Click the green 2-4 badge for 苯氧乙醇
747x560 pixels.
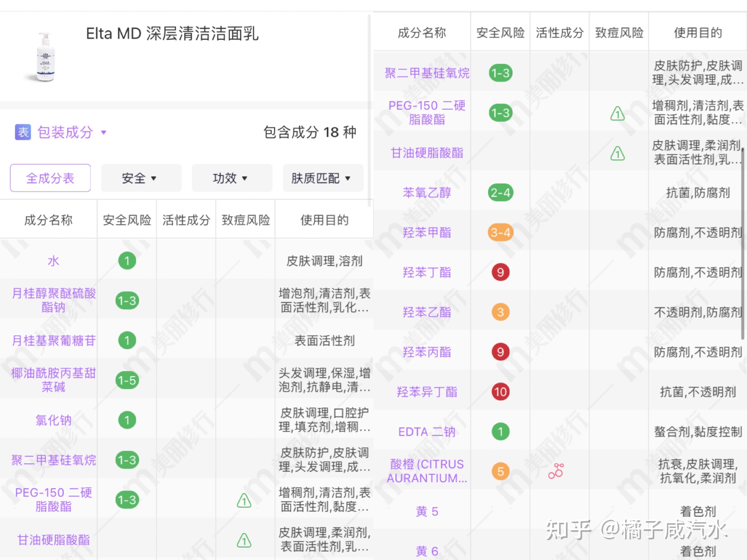501,193
